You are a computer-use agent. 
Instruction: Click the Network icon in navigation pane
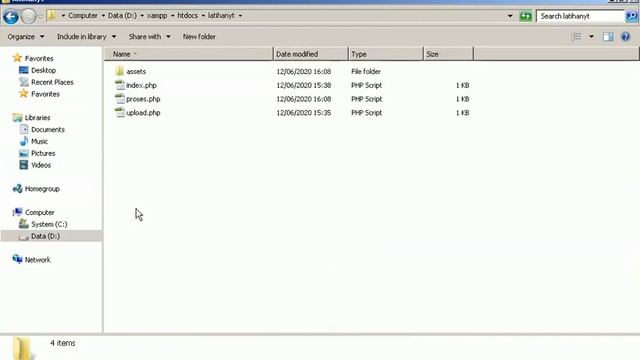pos(17,259)
